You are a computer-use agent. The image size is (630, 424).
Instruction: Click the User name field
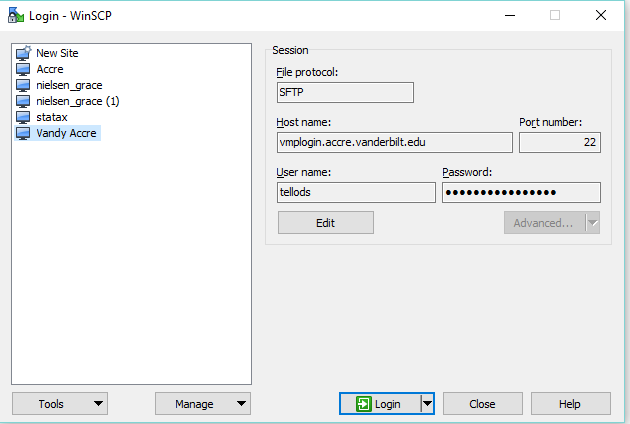click(x=356, y=192)
